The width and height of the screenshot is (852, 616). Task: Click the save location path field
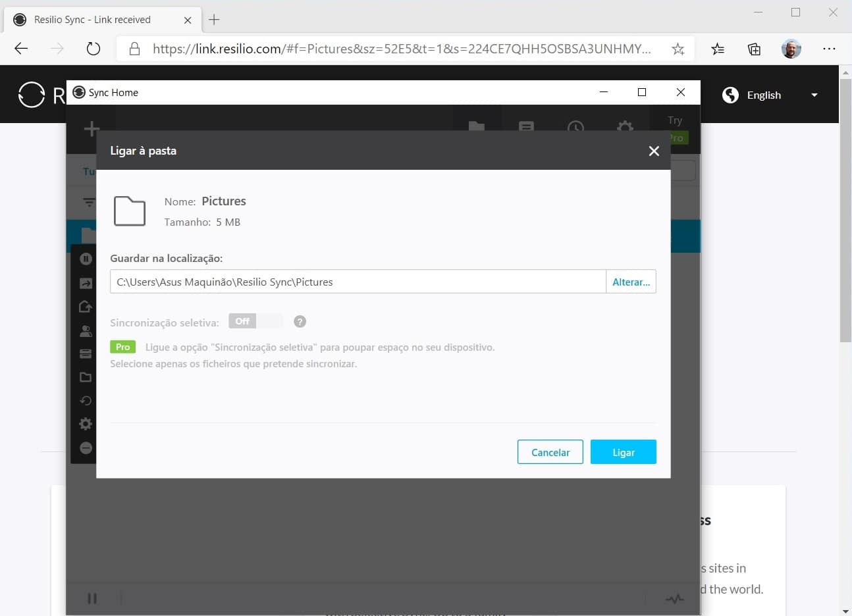point(358,282)
